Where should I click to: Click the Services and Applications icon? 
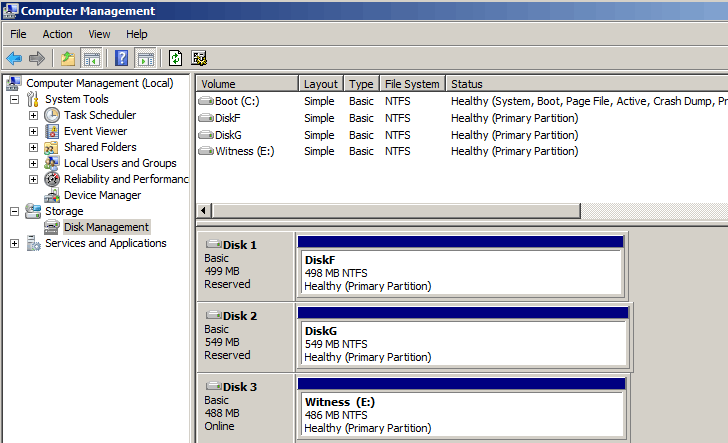(33, 243)
